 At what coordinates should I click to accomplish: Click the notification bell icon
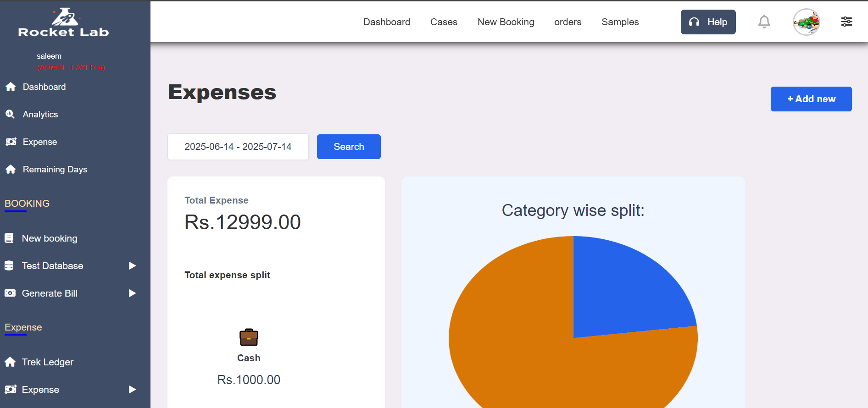(764, 22)
